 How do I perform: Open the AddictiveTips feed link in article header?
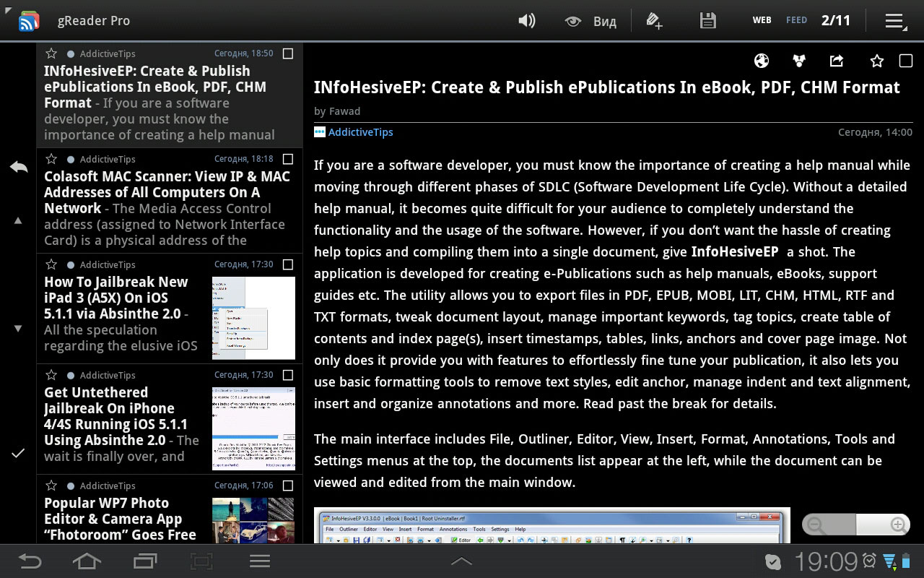click(x=360, y=132)
